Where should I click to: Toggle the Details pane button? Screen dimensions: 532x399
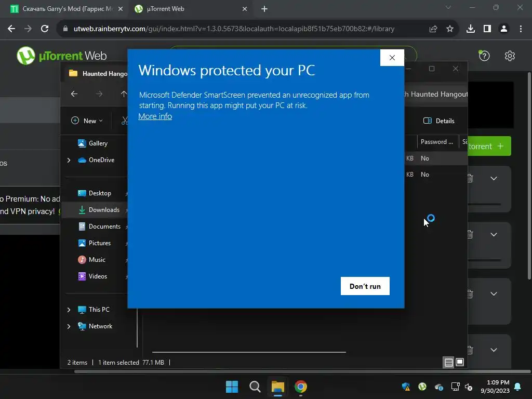[438, 121]
